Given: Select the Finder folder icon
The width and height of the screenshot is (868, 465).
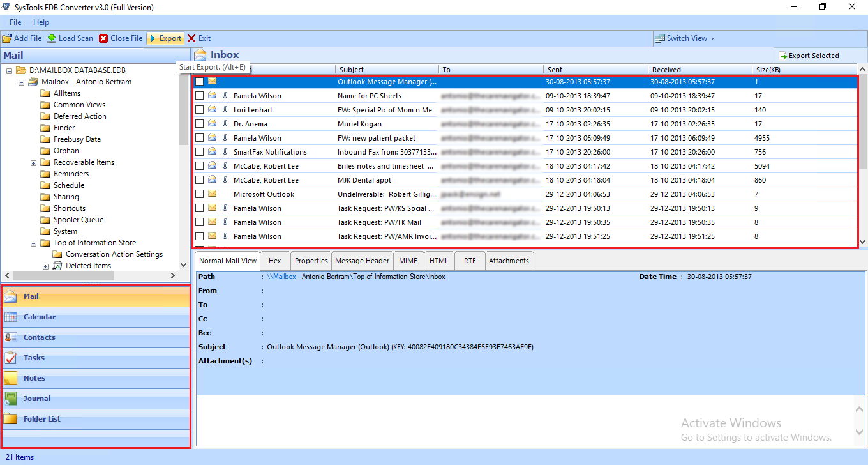Looking at the screenshot, I should click(x=45, y=128).
